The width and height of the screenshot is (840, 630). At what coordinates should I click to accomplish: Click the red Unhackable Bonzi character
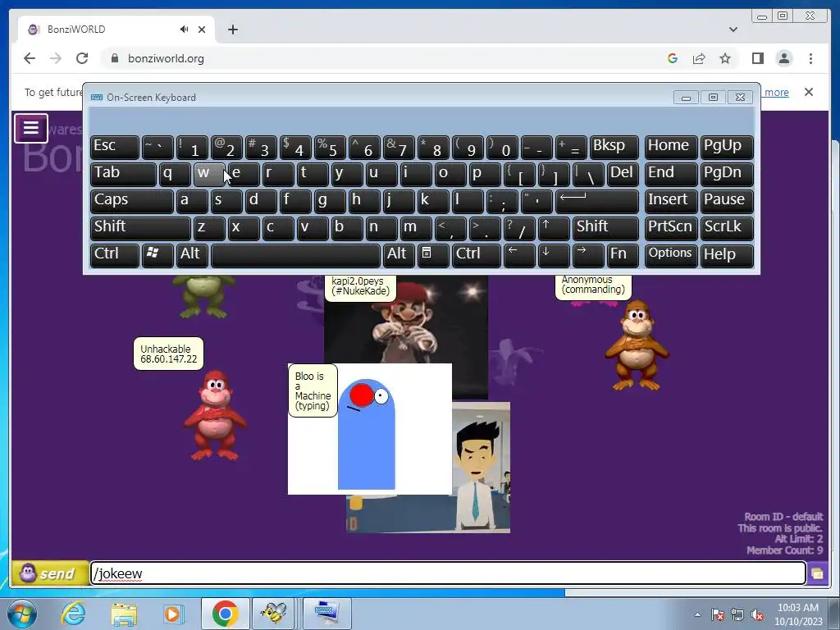pos(215,415)
